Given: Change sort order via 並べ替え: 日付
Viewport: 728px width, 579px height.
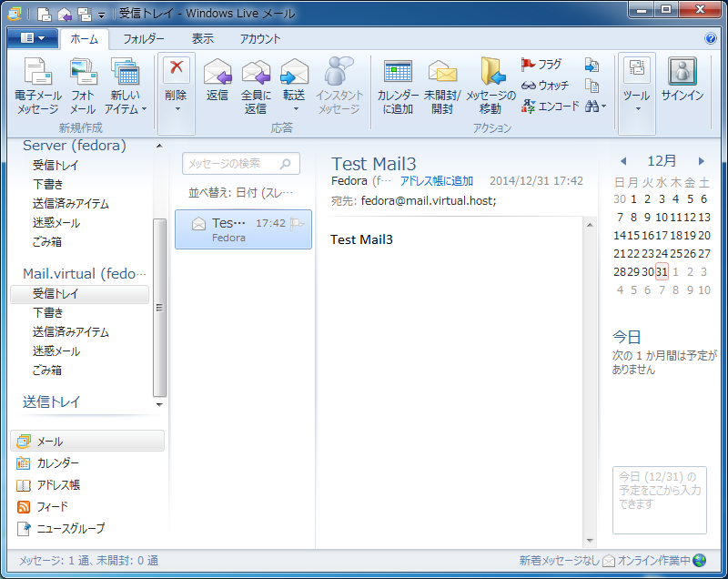Looking at the screenshot, I should [x=240, y=192].
